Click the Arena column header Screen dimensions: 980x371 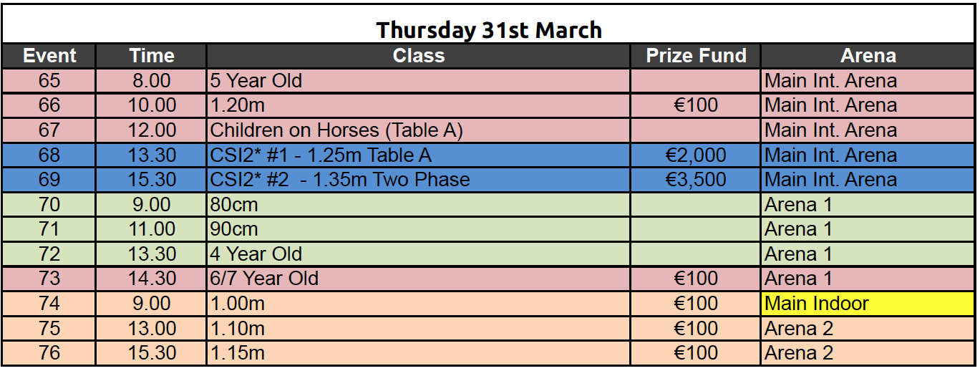868,56
